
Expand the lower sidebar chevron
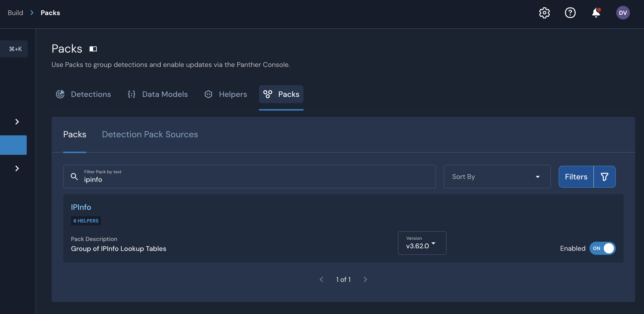coord(17,168)
